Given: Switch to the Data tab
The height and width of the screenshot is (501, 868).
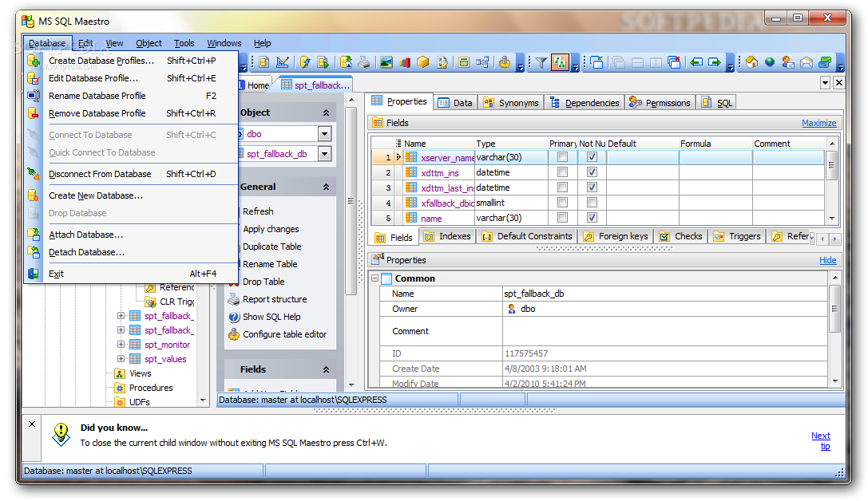Looking at the screenshot, I should click(456, 103).
